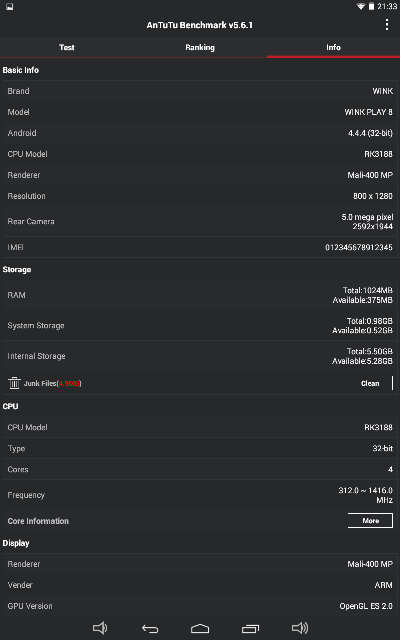Tap the status bar clock
Viewport: 400px width, 640px height.
(387, 7)
